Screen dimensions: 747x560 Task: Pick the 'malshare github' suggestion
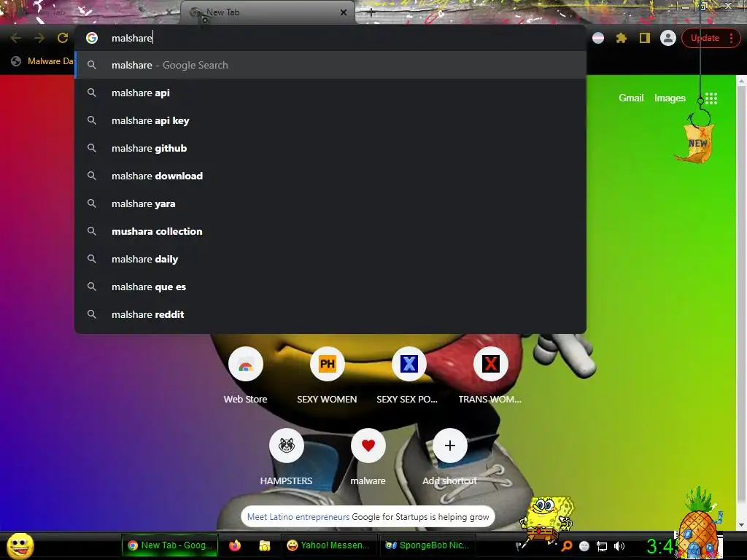click(330, 148)
